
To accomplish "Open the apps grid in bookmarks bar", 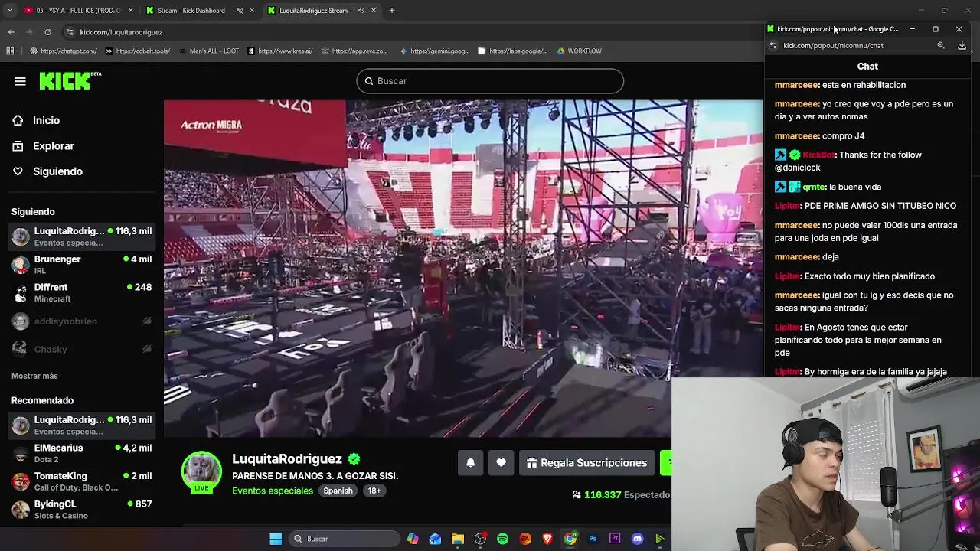I will pos(10,51).
